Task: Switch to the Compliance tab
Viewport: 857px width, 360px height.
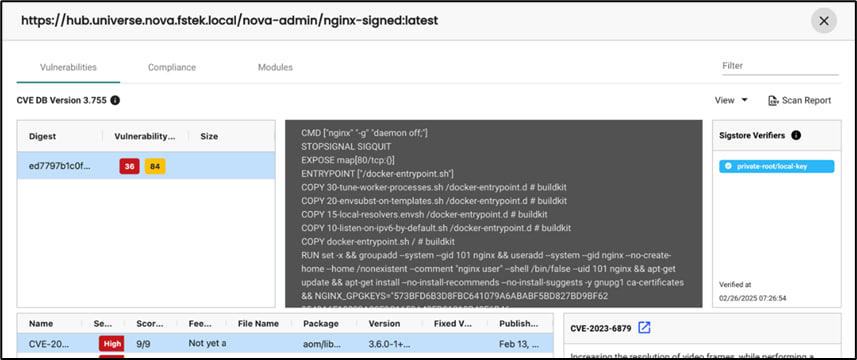Action: click(172, 67)
